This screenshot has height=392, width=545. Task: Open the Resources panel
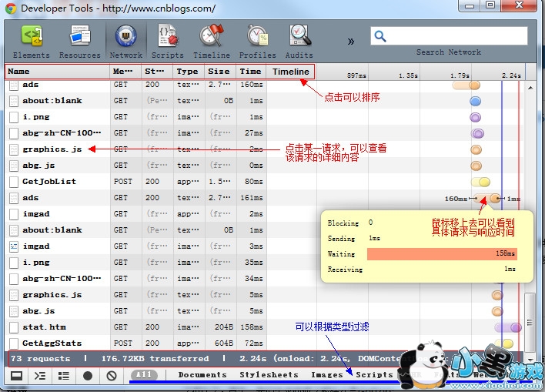[x=79, y=41]
